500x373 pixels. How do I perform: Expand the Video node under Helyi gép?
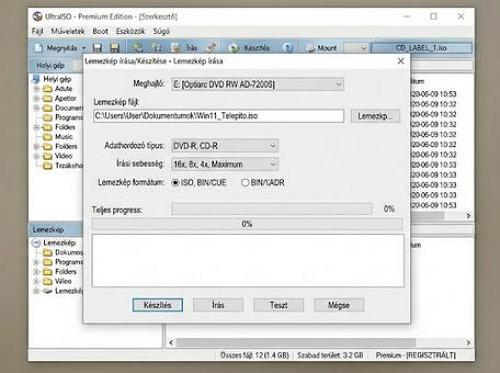[37, 156]
